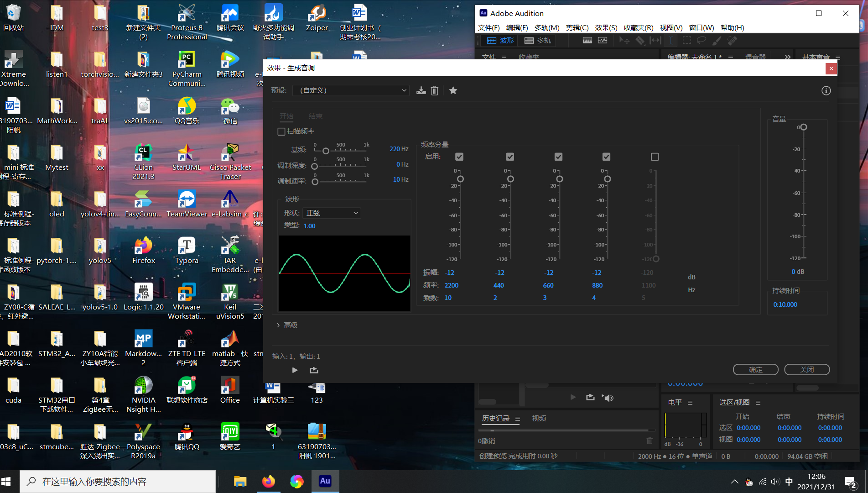This screenshot has width=868, height=493.
Task: Disable the fourth frequency component, 880 Hz
Action: click(606, 157)
